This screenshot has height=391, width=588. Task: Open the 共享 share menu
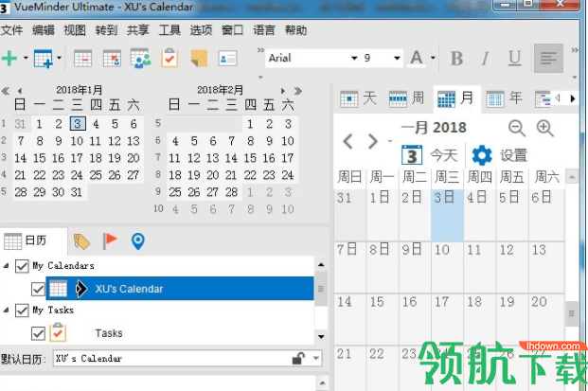pyautogui.click(x=138, y=30)
